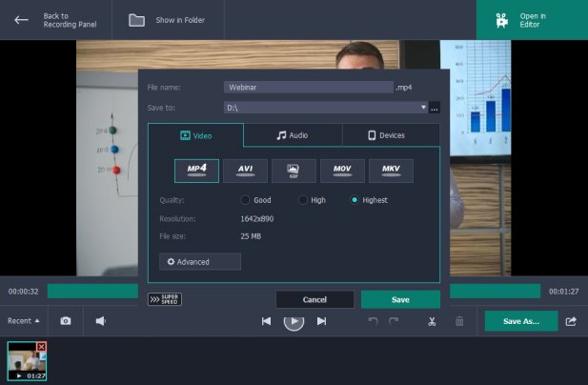Select the MP4 format icon
Viewport: 588px width, 385px height.
196,171
